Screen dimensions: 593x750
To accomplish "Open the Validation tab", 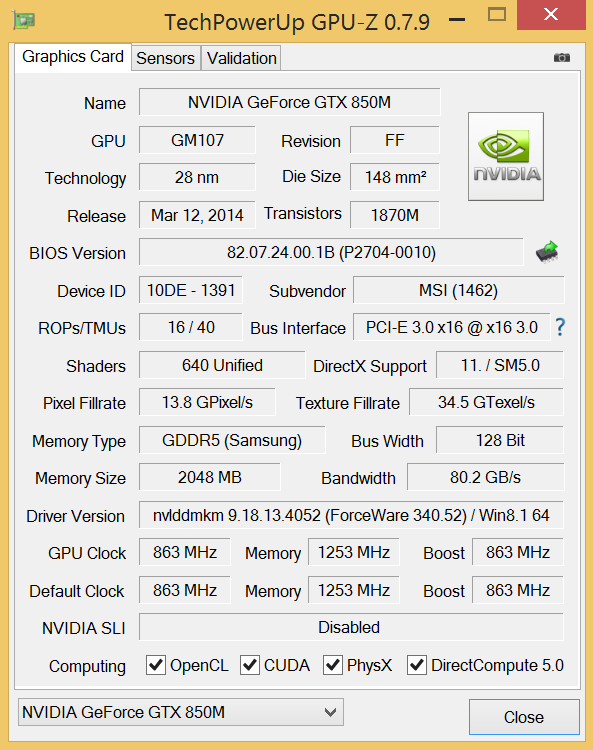I will click(242, 58).
